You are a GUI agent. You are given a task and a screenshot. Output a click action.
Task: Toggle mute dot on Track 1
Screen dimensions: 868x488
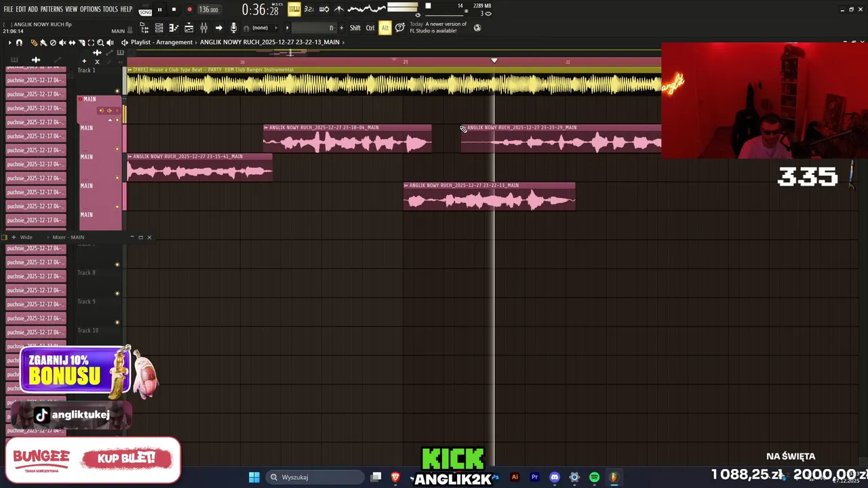click(x=117, y=91)
